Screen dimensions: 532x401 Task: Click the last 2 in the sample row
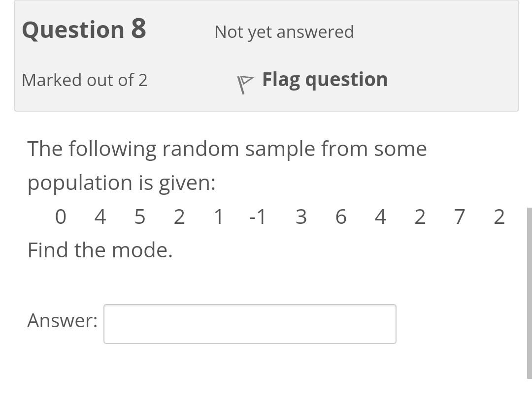499,216
